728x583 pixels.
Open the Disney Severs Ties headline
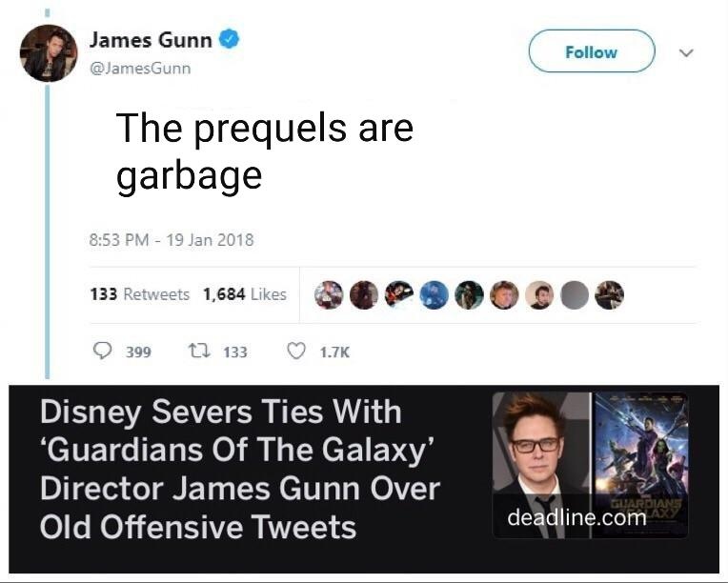[x=239, y=470]
